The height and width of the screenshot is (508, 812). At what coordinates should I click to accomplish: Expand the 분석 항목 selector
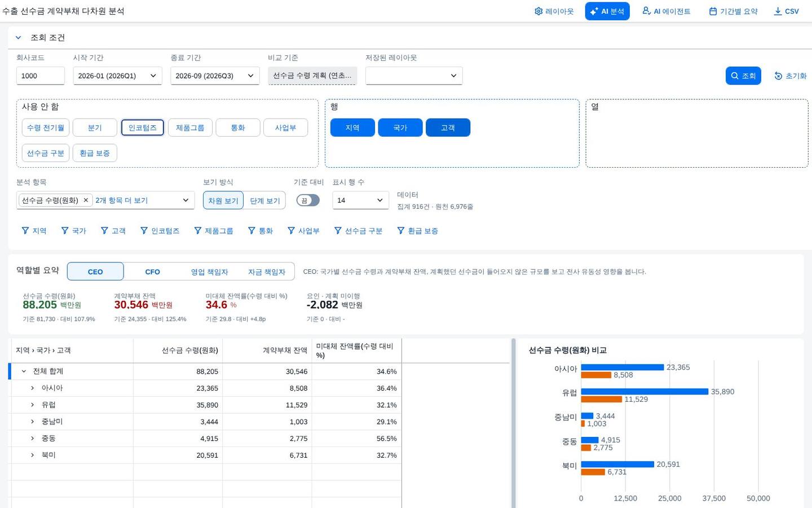point(186,200)
